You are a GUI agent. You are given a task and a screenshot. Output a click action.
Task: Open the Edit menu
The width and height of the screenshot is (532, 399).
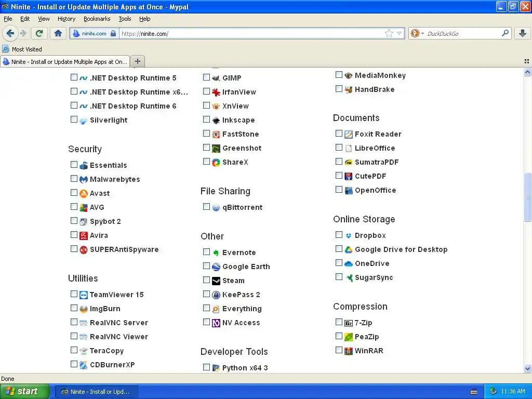click(x=25, y=19)
